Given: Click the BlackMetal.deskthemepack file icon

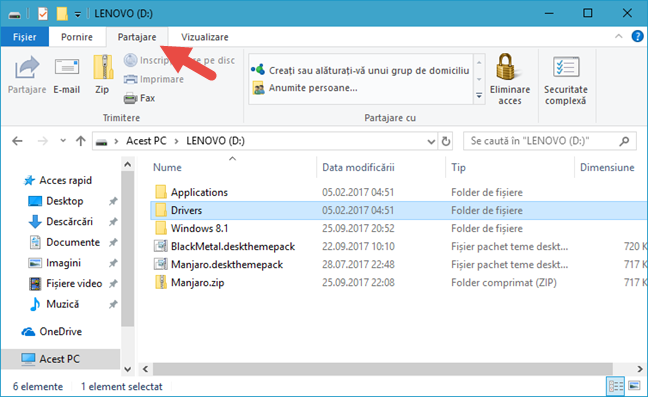Looking at the screenshot, I should (160, 246).
